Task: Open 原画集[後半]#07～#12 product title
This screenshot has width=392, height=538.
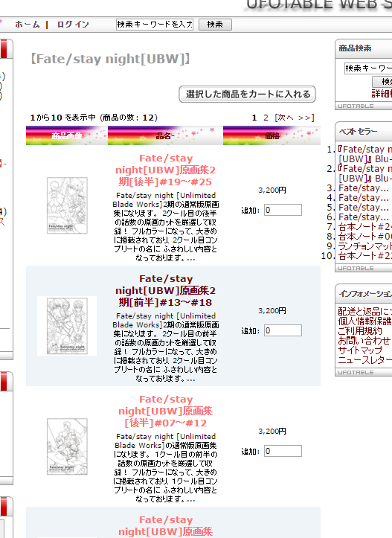Action: [166, 411]
